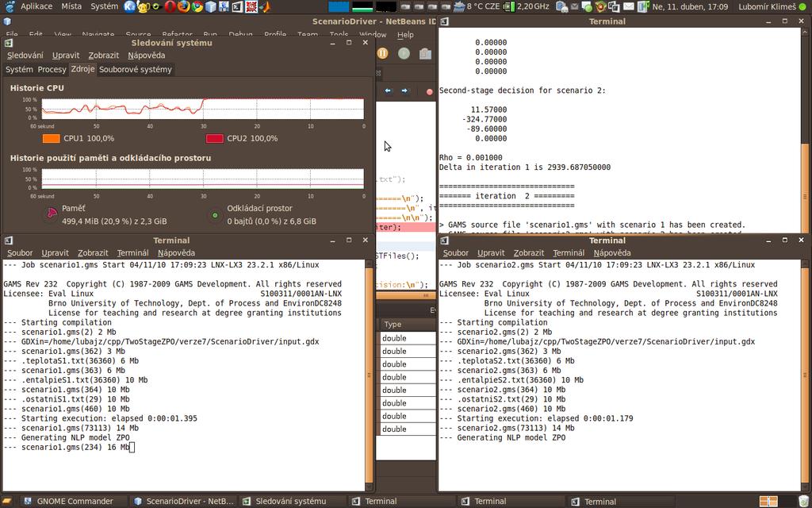Screen dimensions: 812x508
Task: Click the red record dot in NetBeans editor toolbar
Action: point(429,92)
